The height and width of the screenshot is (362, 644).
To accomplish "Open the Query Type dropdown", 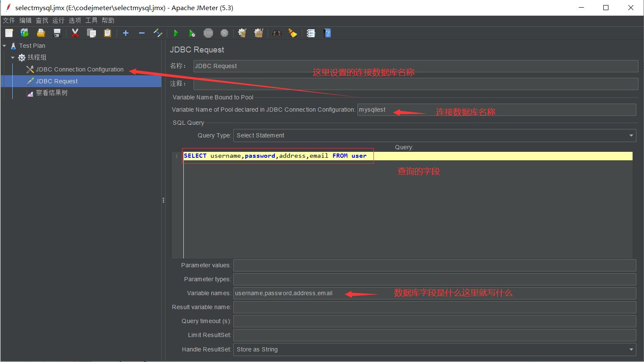I will point(435,135).
